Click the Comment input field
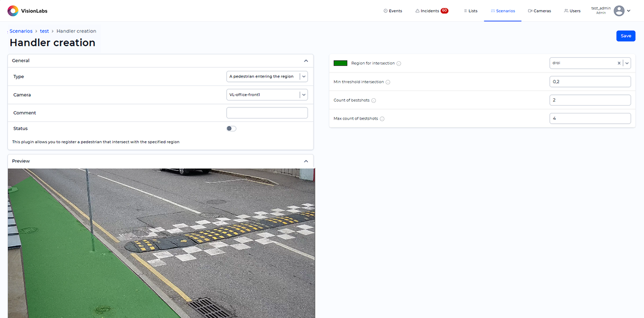 click(267, 112)
